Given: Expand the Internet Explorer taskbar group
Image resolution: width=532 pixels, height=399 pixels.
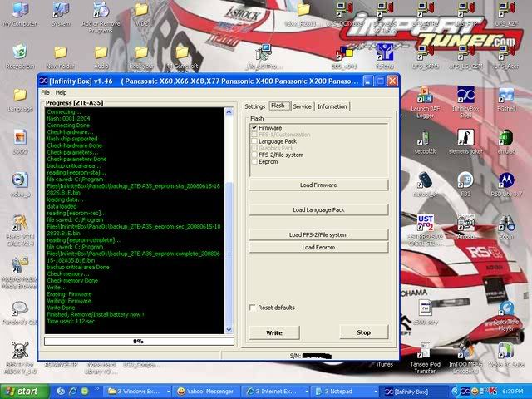Looking at the screenshot, I should click(307, 392).
